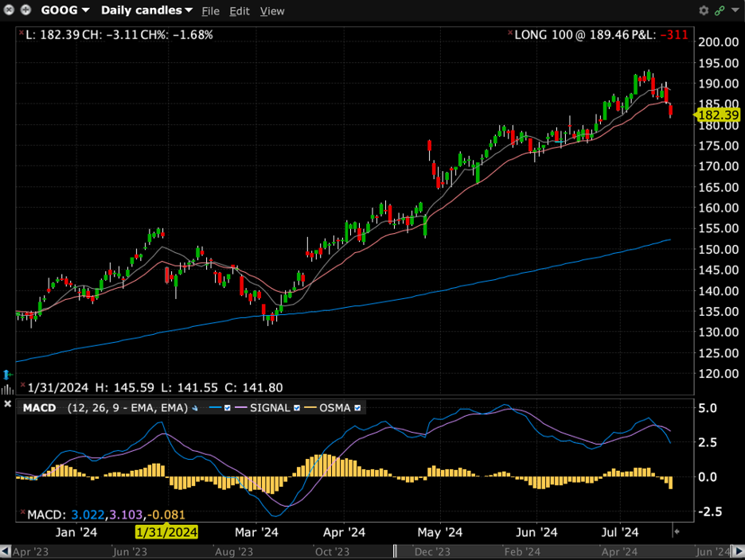Open MACD settings via the wrench icon
This screenshot has height=560, width=745.
pos(195,408)
